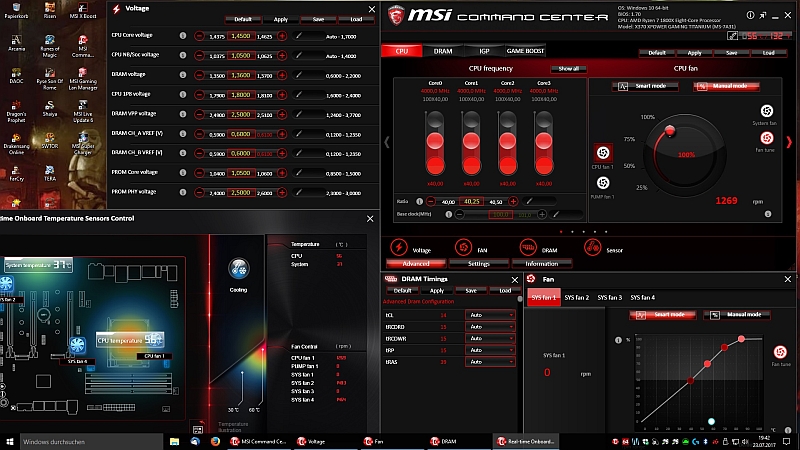Click the info icon beside CPU ratio
This screenshot has height=450, width=800.
[419, 202]
